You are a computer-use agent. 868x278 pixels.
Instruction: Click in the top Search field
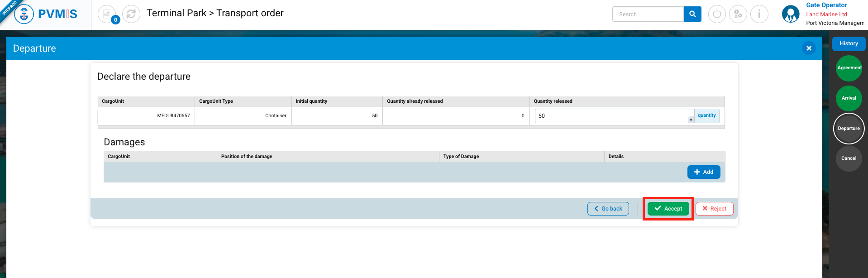648,14
